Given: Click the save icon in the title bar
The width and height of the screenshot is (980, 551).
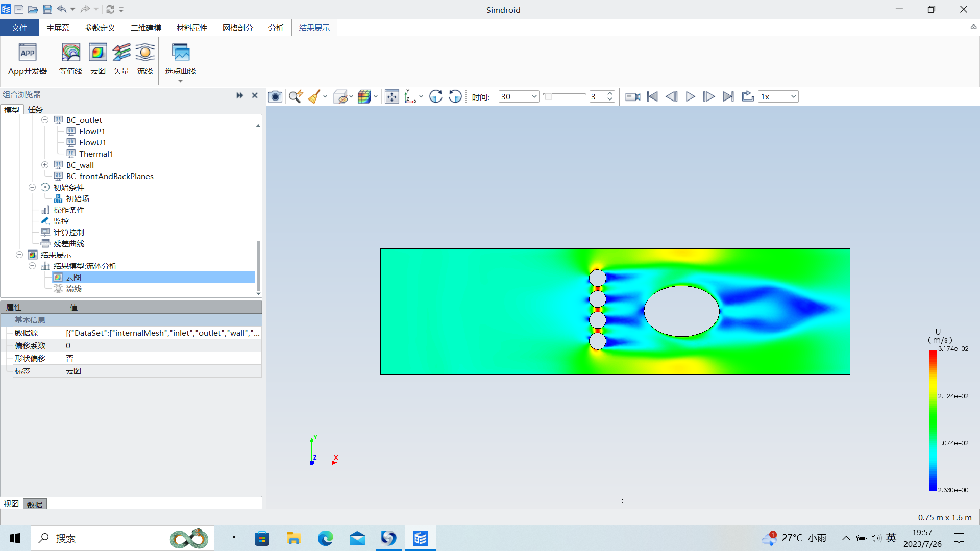Looking at the screenshot, I should [47, 9].
